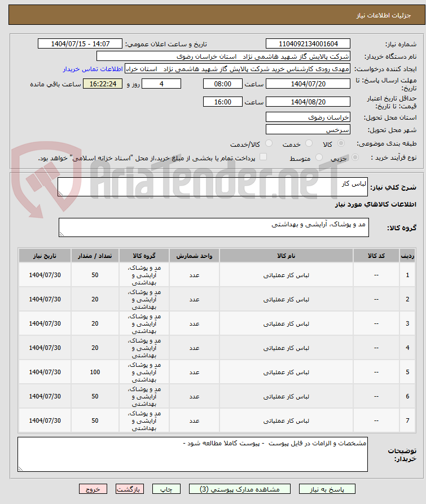
Task: Select the کالا radio button
Action: point(341,143)
